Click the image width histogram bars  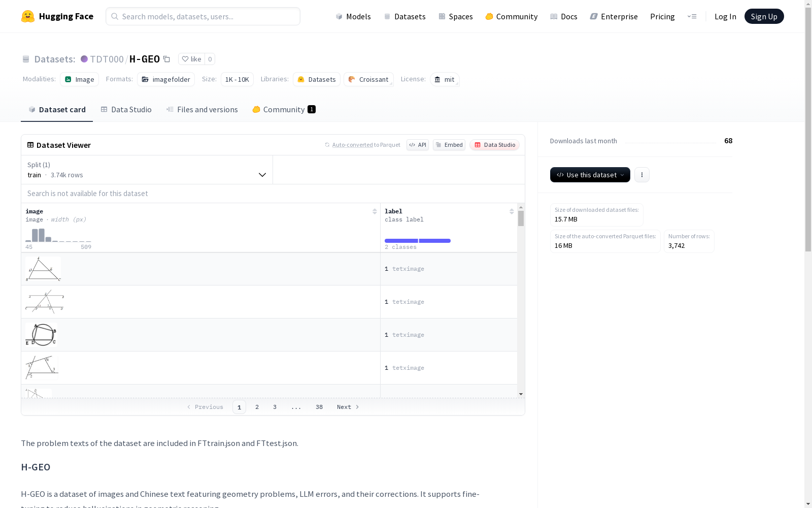coord(58,235)
